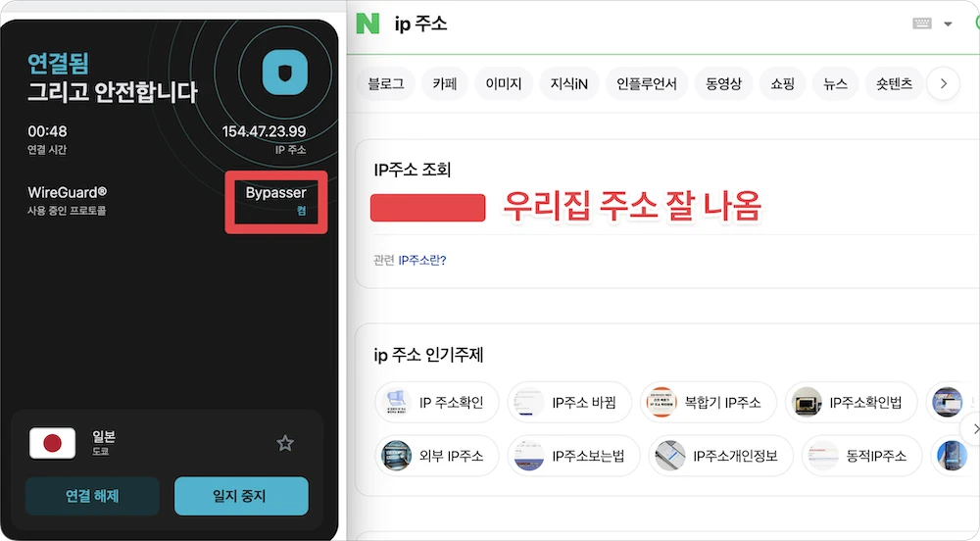
Task: Open the 복합기 IP주소 topic chip
Action: click(x=709, y=402)
